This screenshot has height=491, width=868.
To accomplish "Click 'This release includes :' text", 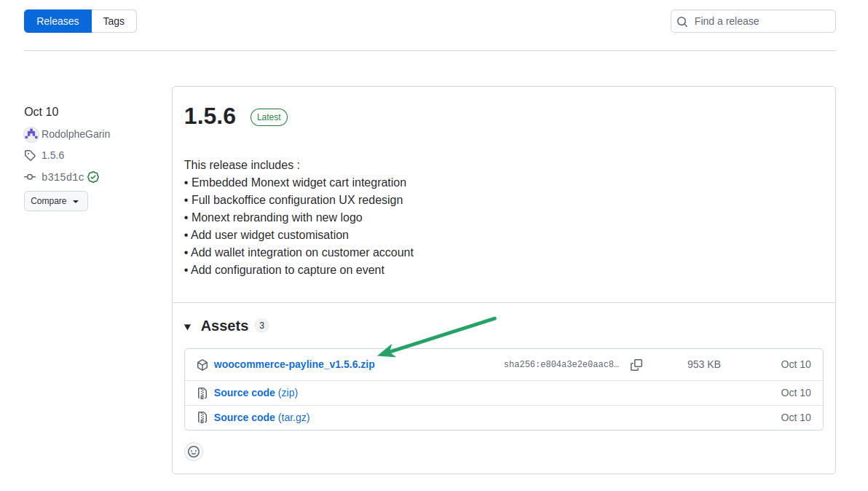I will pyautogui.click(x=242, y=165).
